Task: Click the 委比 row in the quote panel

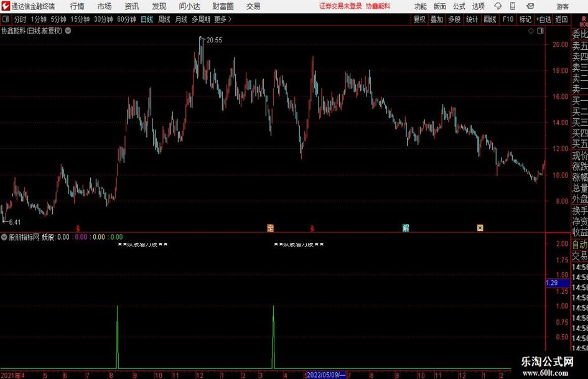Action: click(x=580, y=34)
